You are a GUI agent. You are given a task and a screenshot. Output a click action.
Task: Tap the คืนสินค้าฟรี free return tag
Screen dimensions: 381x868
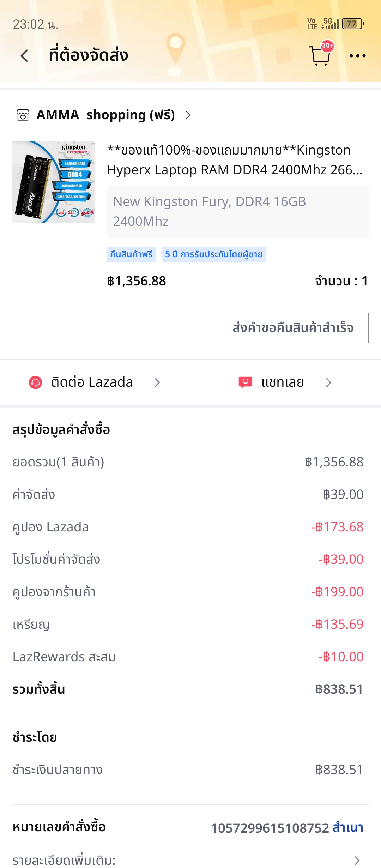pyautogui.click(x=131, y=254)
